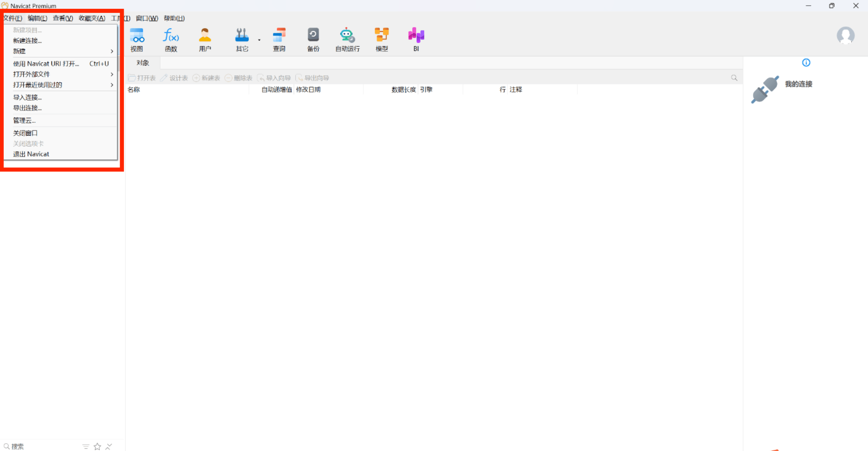
Task: Click the search magnifier in object toolbar
Action: tap(734, 78)
